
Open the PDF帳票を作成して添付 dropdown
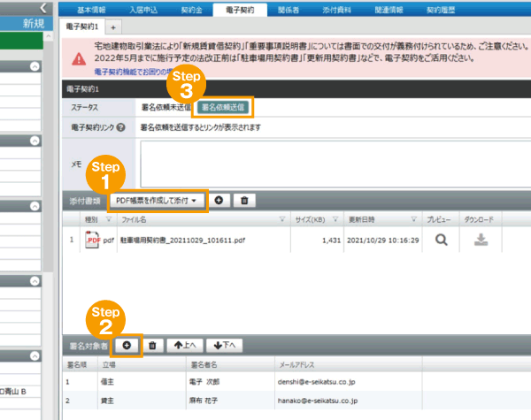click(x=158, y=201)
